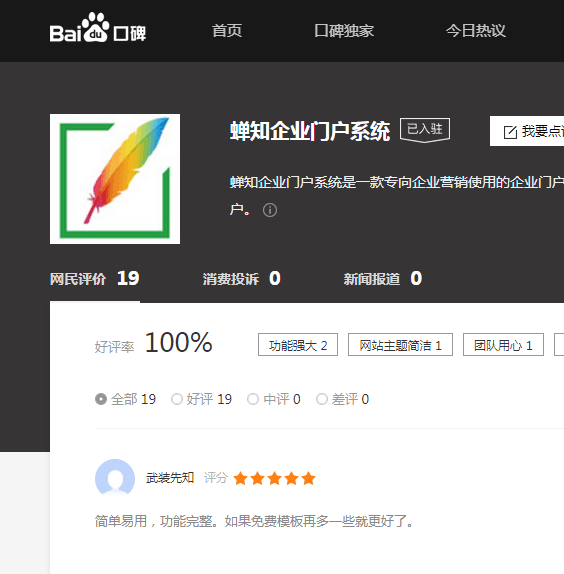This screenshot has width=564, height=574.
Task: Click the review text 简单易用，功能完整
Action: click(254, 521)
